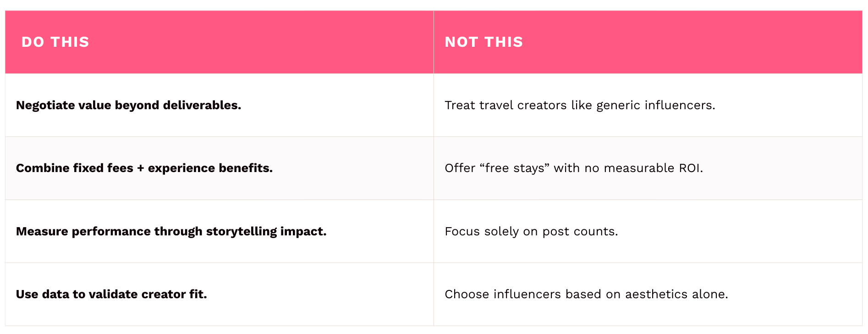Select the 'Treat travel creators like generic influencers' cell

click(579, 106)
